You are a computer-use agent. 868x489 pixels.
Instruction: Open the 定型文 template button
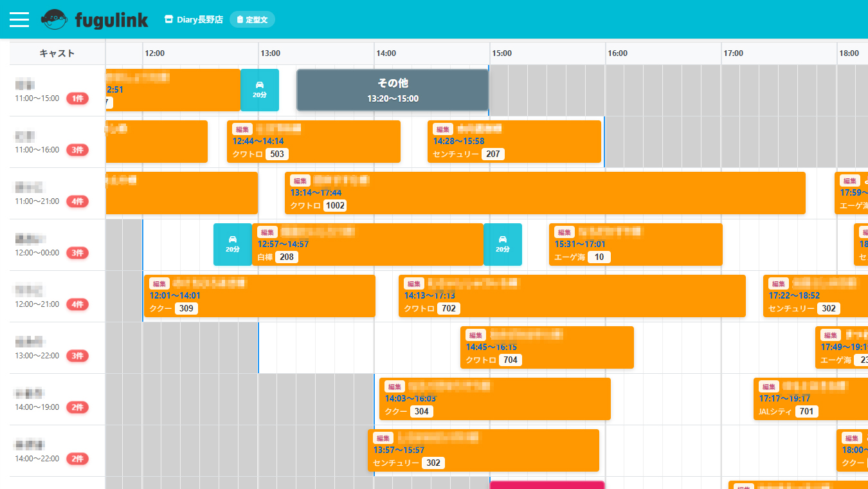(252, 20)
